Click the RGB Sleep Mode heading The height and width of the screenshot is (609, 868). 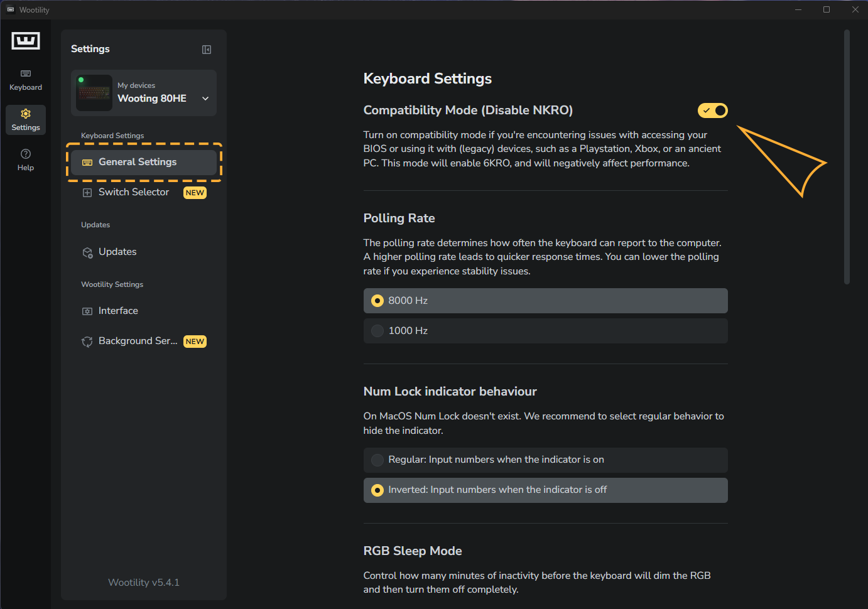[x=413, y=551]
